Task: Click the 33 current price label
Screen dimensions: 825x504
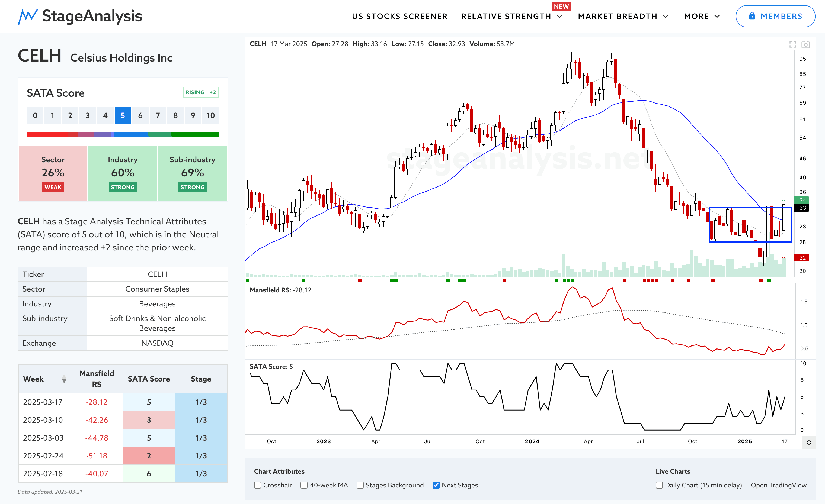Action: coord(802,208)
